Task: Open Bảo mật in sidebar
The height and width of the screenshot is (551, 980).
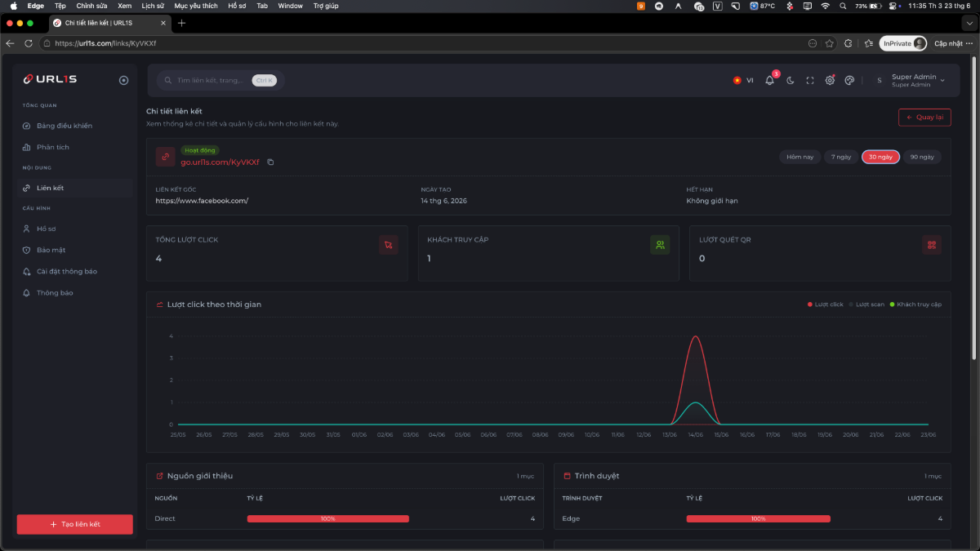Action: click(x=75, y=250)
